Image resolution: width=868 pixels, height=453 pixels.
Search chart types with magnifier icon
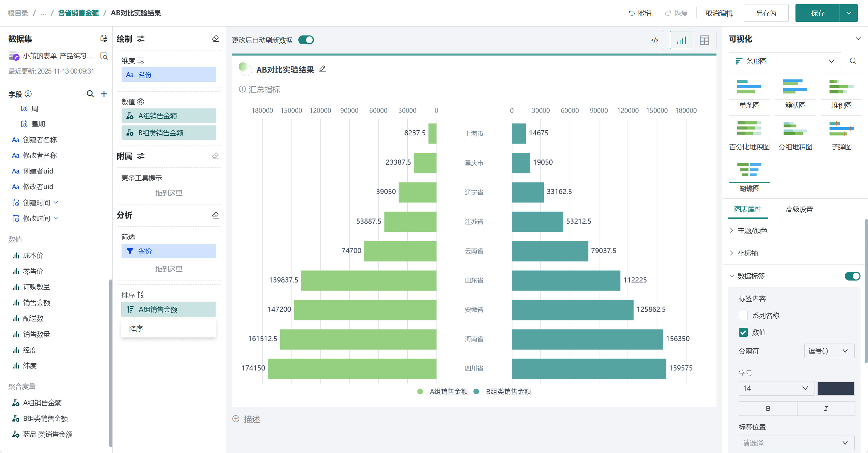tap(853, 61)
